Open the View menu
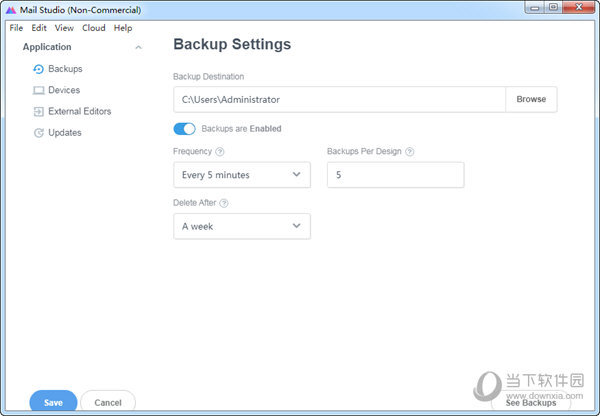This screenshot has height=416, width=600. (64, 28)
